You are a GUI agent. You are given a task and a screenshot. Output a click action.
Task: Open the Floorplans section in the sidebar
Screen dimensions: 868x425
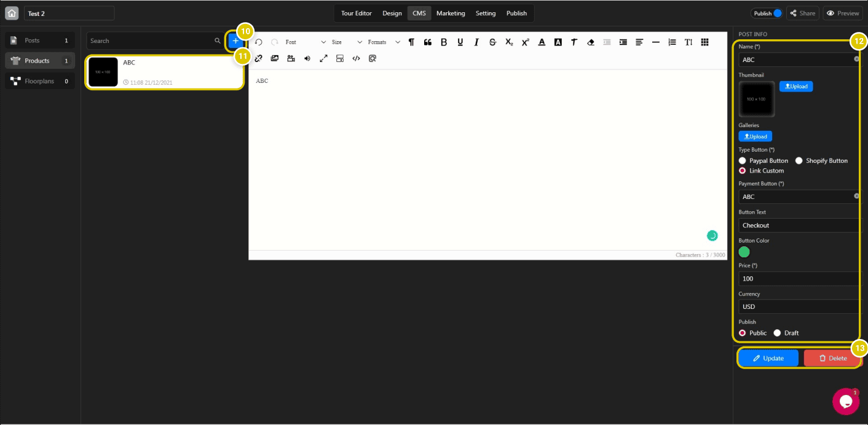39,80
